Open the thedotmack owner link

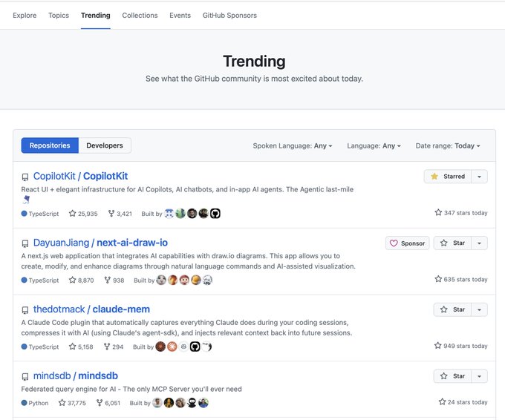[x=59, y=309]
